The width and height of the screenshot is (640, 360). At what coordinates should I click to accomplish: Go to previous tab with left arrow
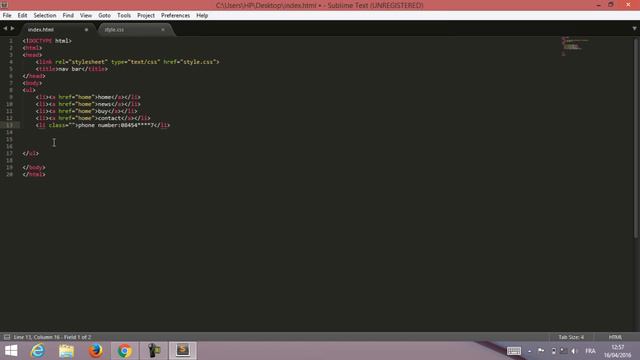click(x=5, y=29)
